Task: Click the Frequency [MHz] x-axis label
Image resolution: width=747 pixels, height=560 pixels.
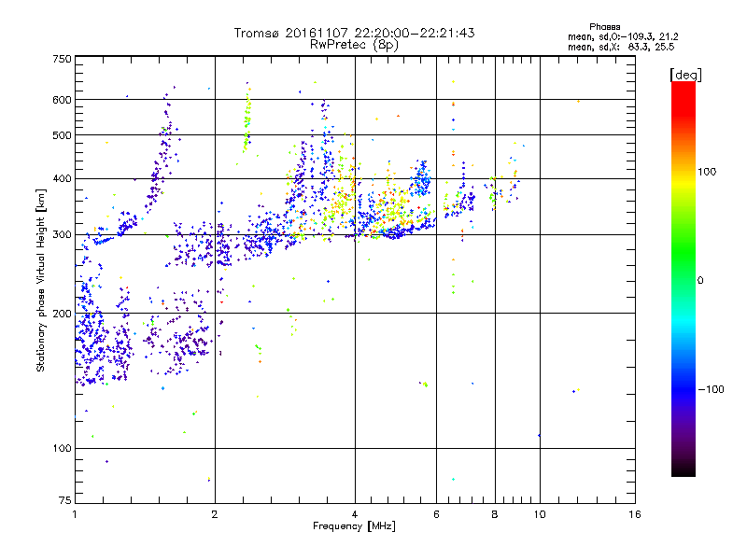Action: click(x=354, y=527)
